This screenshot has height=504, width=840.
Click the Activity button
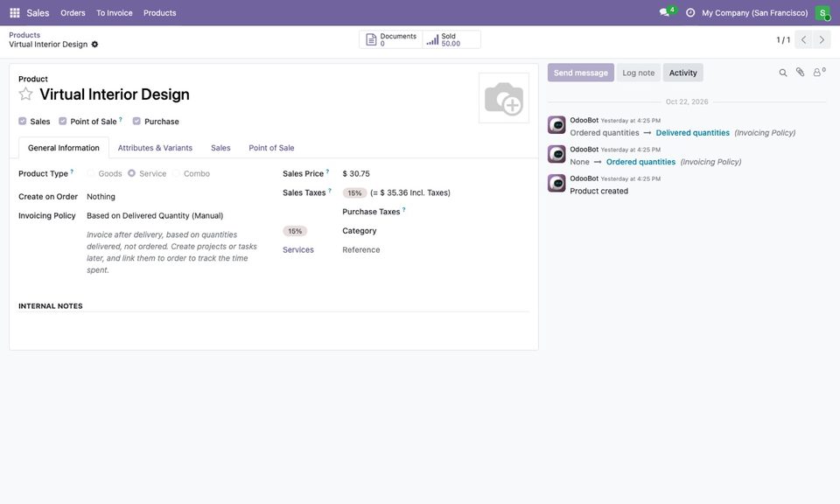pyautogui.click(x=683, y=73)
